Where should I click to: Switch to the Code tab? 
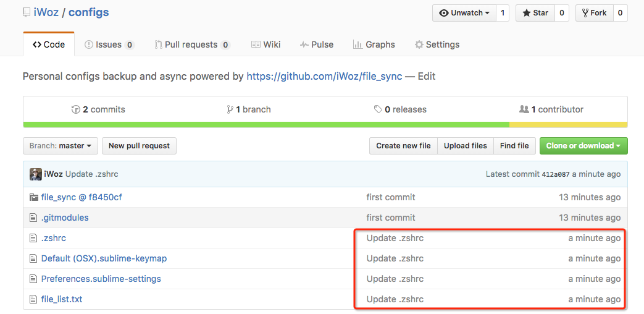[49, 45]
